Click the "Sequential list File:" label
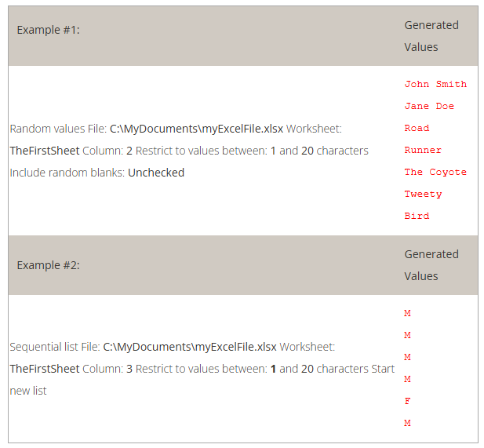Screen dimensions: 484x448 55,347
